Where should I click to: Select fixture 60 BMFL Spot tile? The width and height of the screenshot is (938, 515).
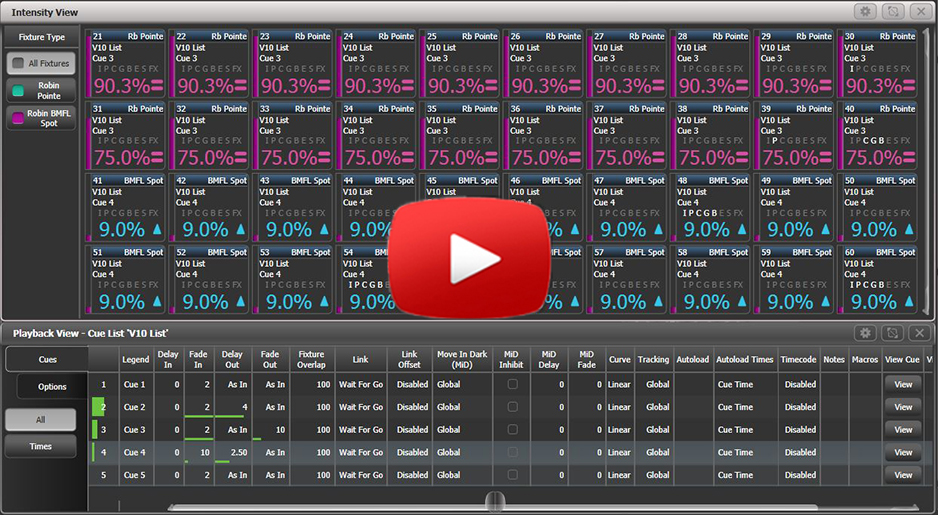(x=879, y=282)
